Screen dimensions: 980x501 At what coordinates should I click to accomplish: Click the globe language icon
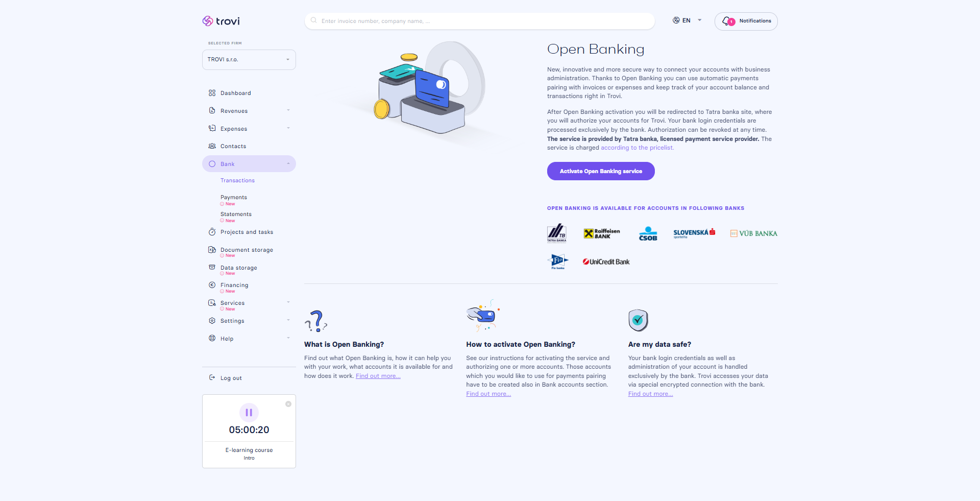676,20
